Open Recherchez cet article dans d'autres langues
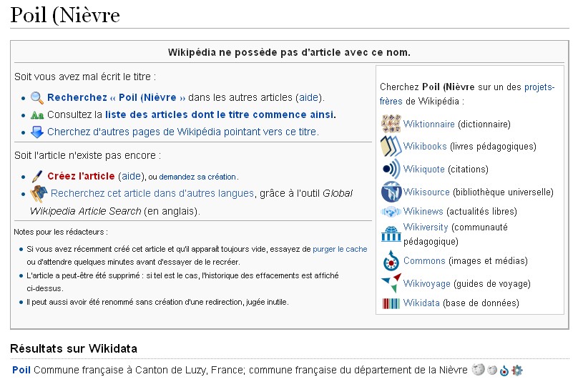583x392 pixels. (x=152, y=193)
